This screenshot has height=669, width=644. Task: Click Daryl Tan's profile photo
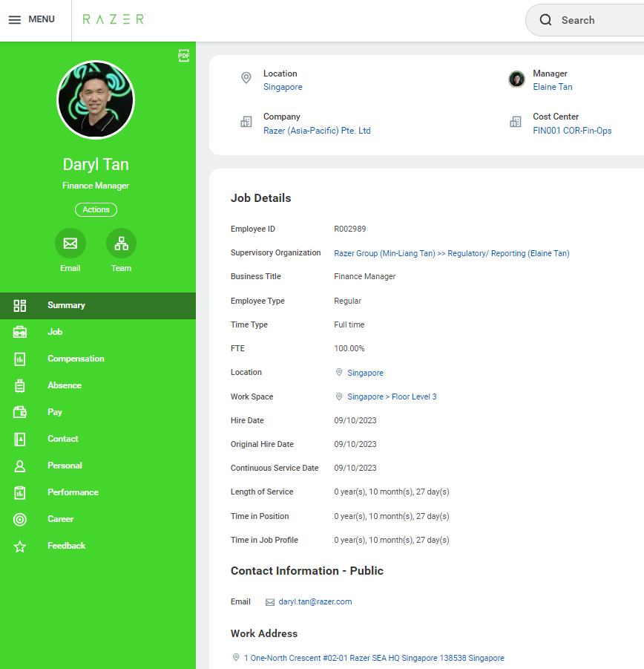pyautogui.click(x=96, y=99)
